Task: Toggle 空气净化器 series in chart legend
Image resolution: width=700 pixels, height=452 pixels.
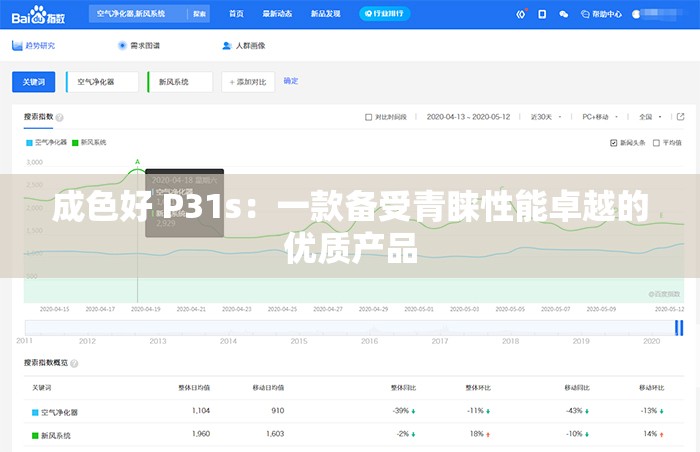Action: [x=46, y=142]
